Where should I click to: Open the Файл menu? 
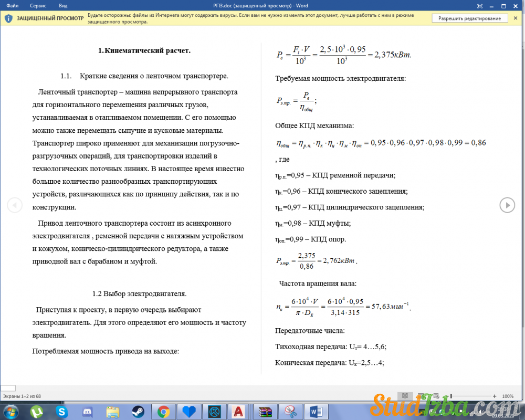tap(13, 6)
